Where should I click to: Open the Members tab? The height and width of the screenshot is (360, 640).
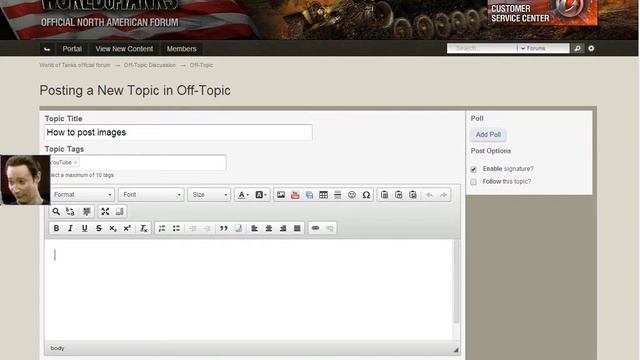coord(181,49)
